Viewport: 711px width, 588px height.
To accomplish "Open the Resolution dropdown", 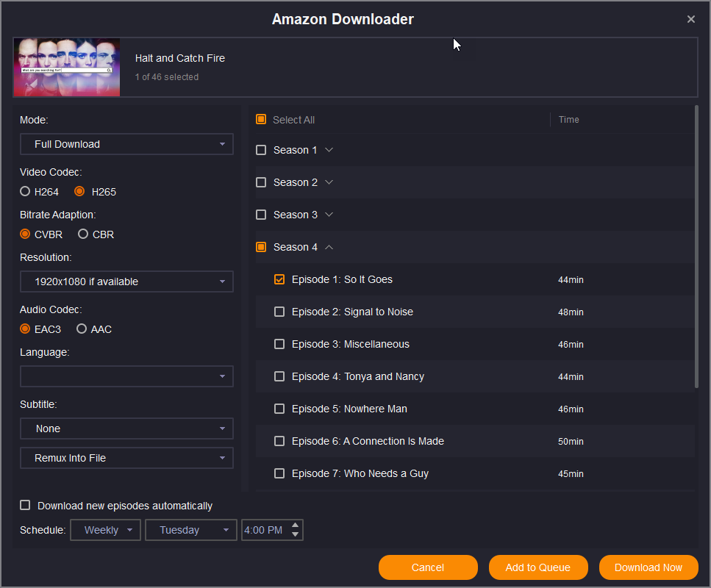I will [x=126, y=282].
